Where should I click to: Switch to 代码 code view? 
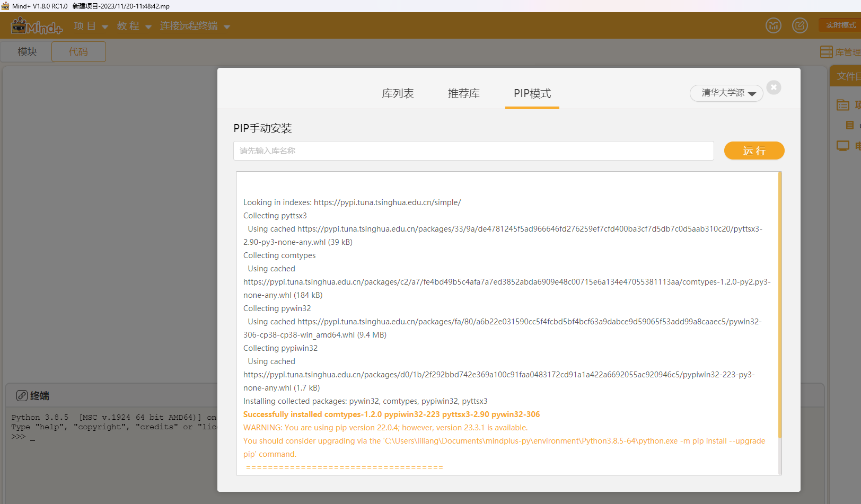78,51
